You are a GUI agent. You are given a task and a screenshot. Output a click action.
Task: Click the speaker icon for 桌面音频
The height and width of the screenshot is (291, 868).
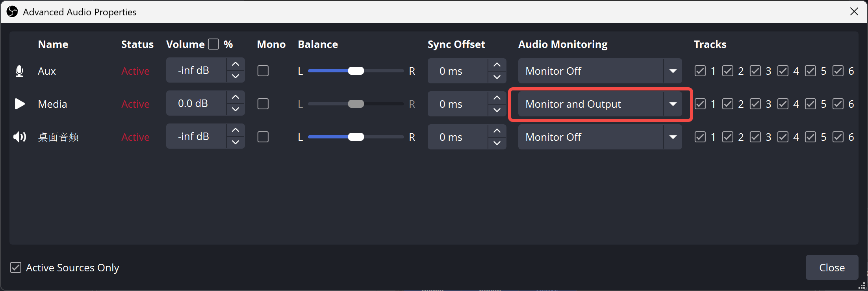[x=20, y=137]
